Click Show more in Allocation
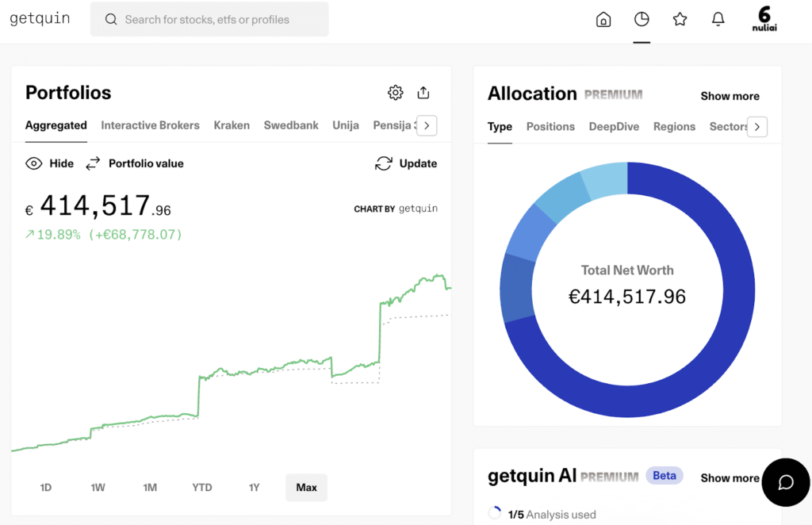The image size is (812, 525). [730, 96]
